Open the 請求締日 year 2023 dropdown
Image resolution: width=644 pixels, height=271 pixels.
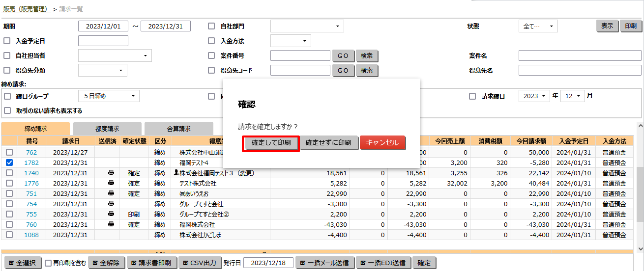click(534, 96)
